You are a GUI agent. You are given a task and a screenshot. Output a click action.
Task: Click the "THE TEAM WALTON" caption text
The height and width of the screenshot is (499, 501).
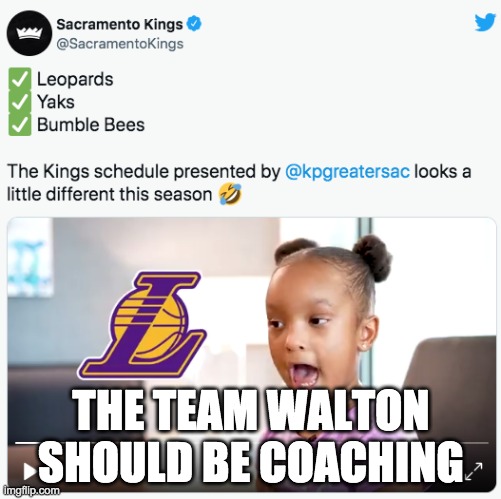coord(250,411)
